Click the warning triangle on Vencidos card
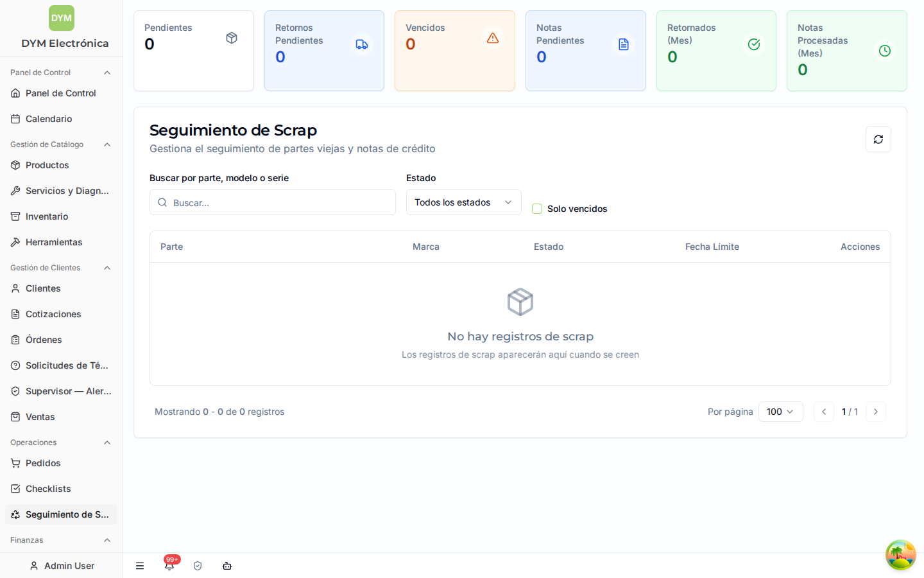The image size is (924, 578). 493,38
